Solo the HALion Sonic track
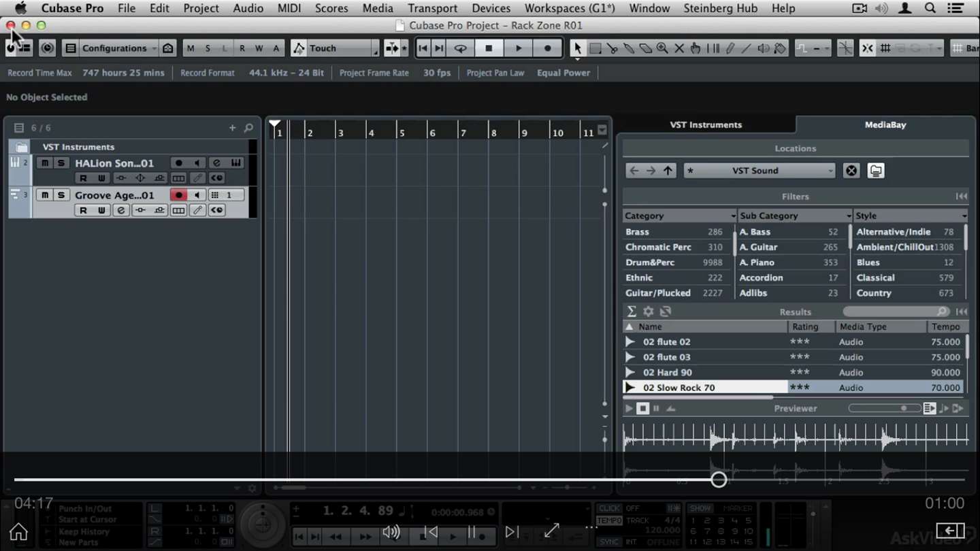The image size is (980, 551). click(x=61, y=163)
